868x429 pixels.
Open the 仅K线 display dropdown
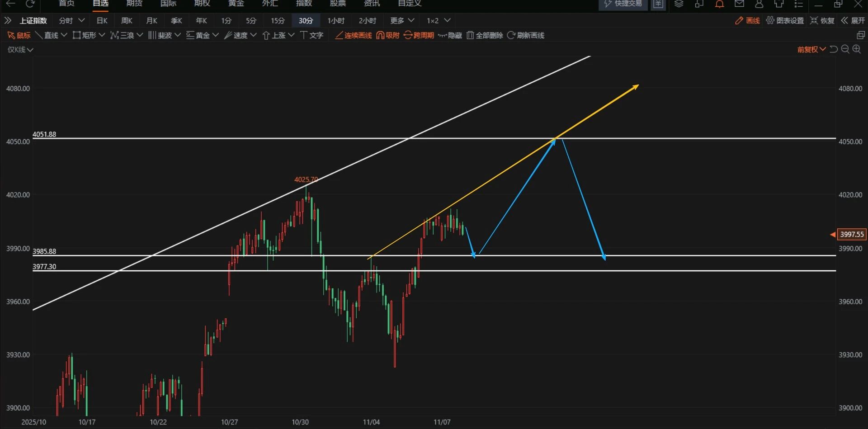coord(20,49)
